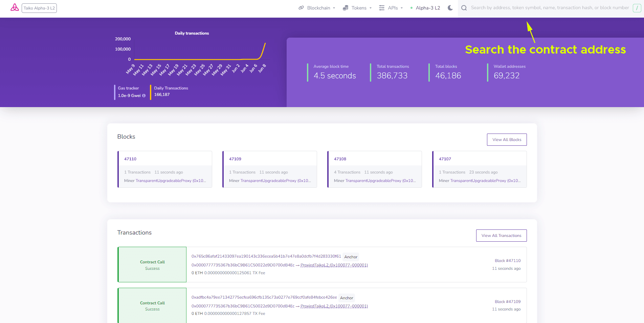Screen dimensions: 644x323
Task: Select the Alpha-3 L2 network item
Action: point(425,8)
